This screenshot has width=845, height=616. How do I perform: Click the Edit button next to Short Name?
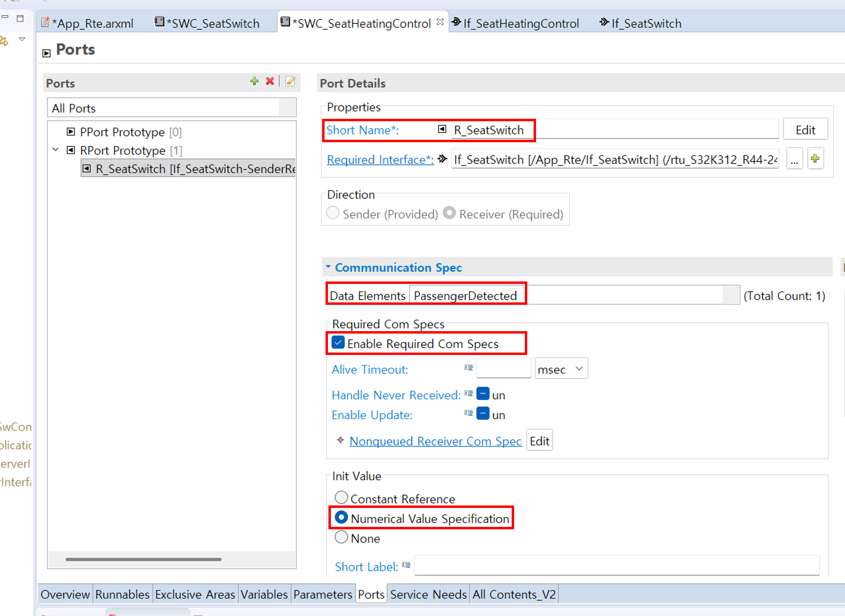[805, 130]
